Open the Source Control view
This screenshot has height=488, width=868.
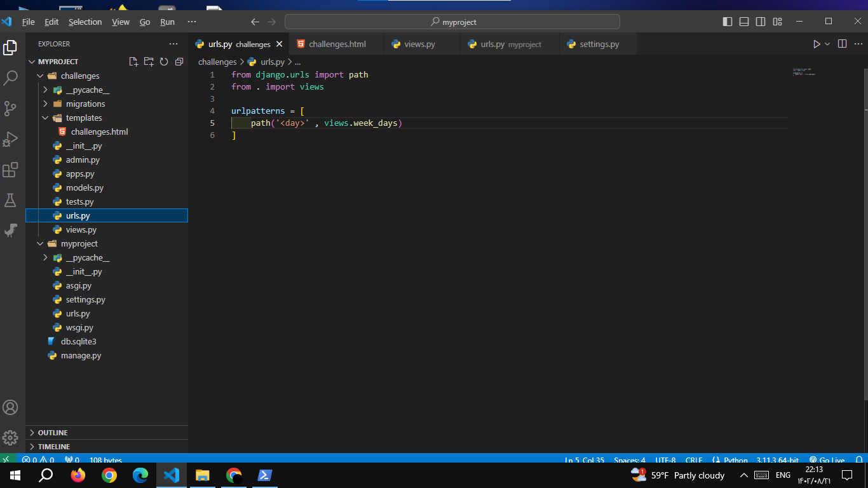10,109
